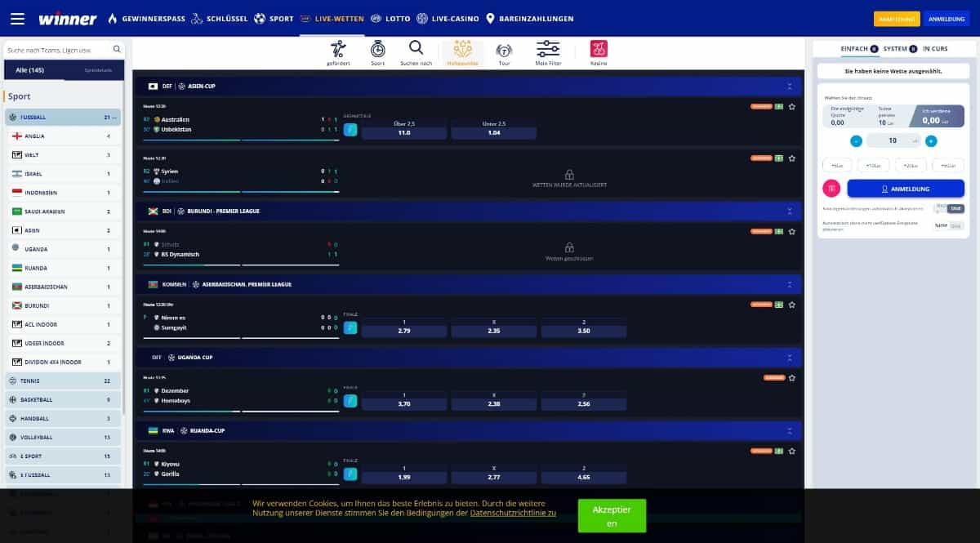This screenshot has width=980, height=543.
Task: Select odds 2.79 for Aserbaidschan match
Action: (403, 332)
